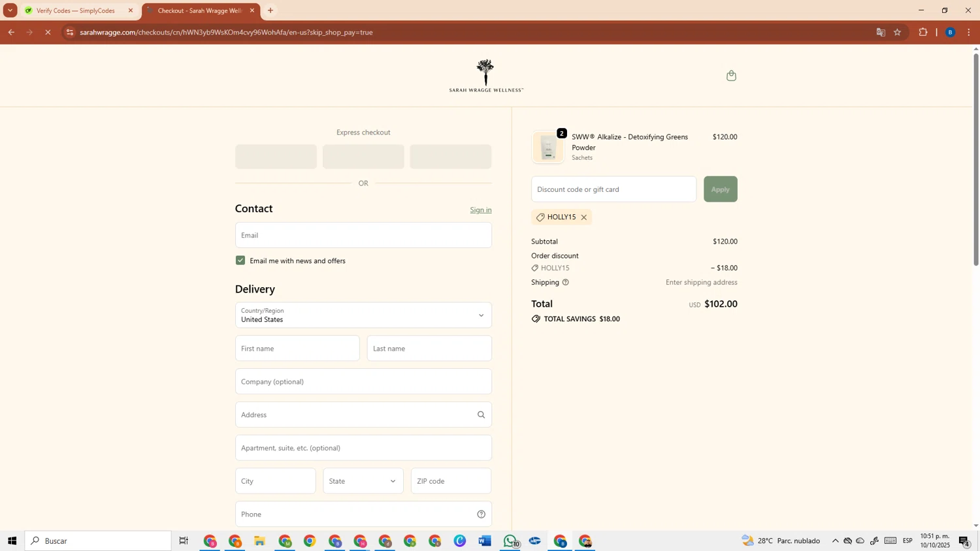This screenshot has width=980, height=551.
Task: Click the Apartment, suite field
Action: (363, 448)
